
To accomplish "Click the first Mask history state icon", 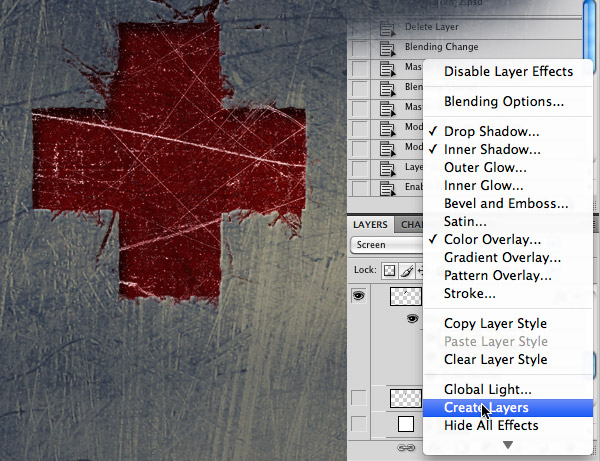I will [387, 69].
